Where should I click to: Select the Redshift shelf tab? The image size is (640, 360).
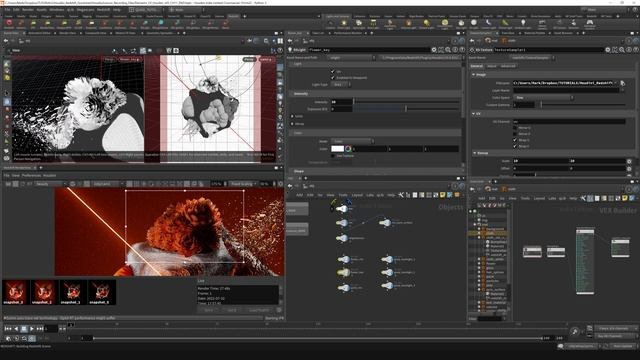[x=233, y=16]
